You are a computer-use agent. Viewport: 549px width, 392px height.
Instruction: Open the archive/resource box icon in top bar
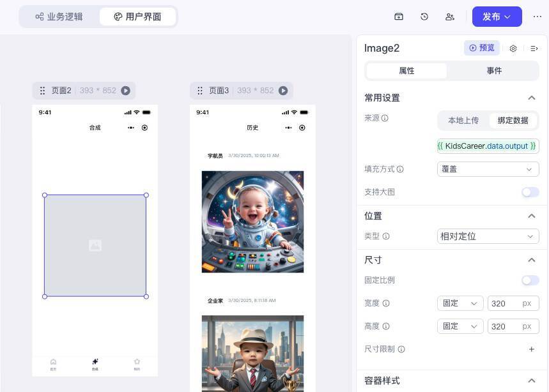click(x=398, y=17)
